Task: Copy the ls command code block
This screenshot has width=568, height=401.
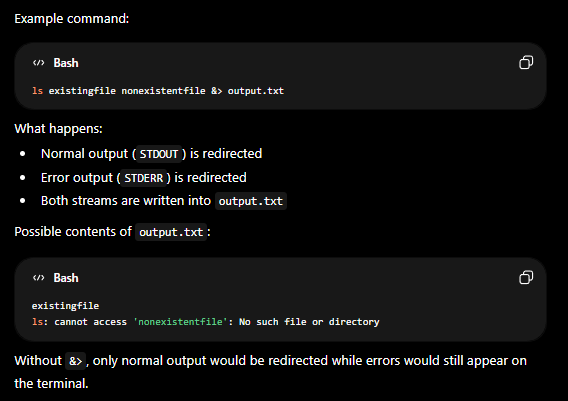Action: 526,62
